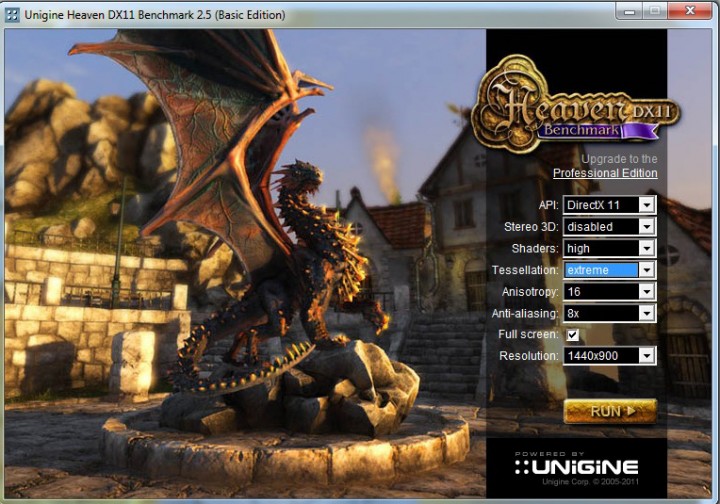Click the 'Full screen:' label
Viewport: 720px width, 504px height.
click(x=528, y=334)
